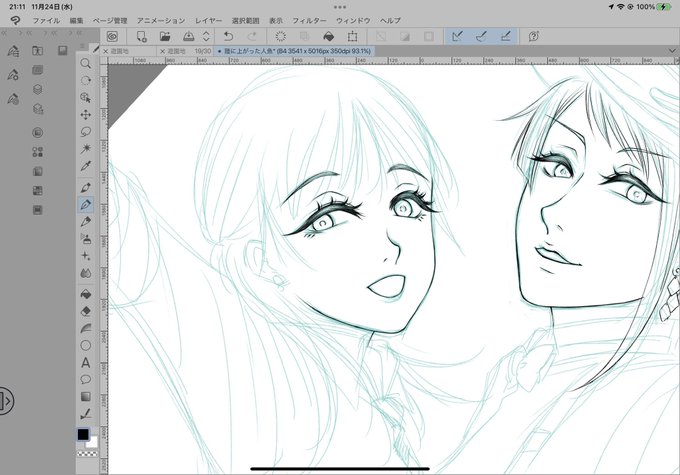Pick the Auto select magic wand tool

(x=85, y=149)
